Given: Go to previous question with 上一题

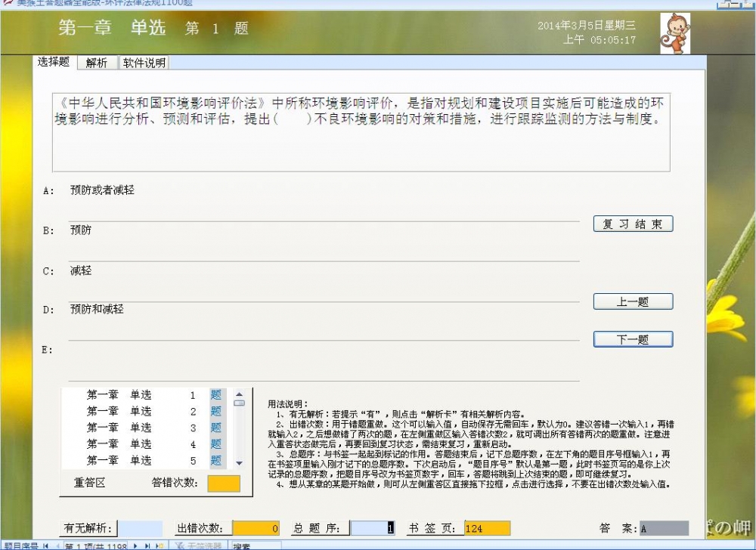Looking at the screenshot, I should point(633,301).
